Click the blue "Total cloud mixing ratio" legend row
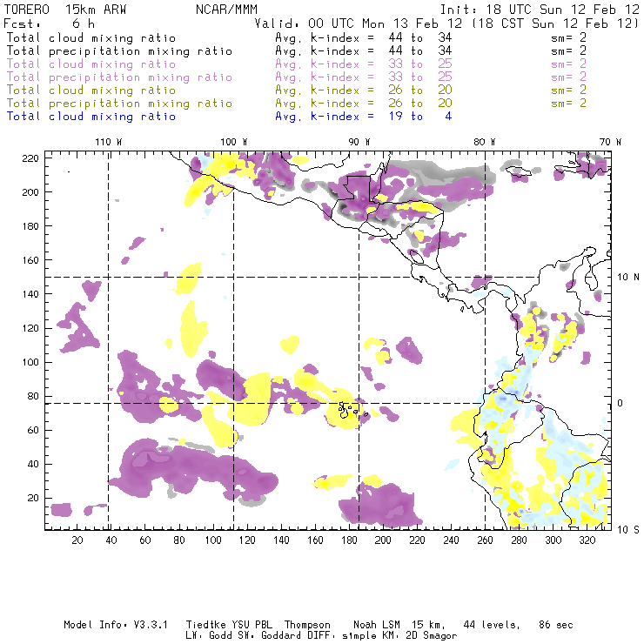The image size is (644, 644). 91,117
